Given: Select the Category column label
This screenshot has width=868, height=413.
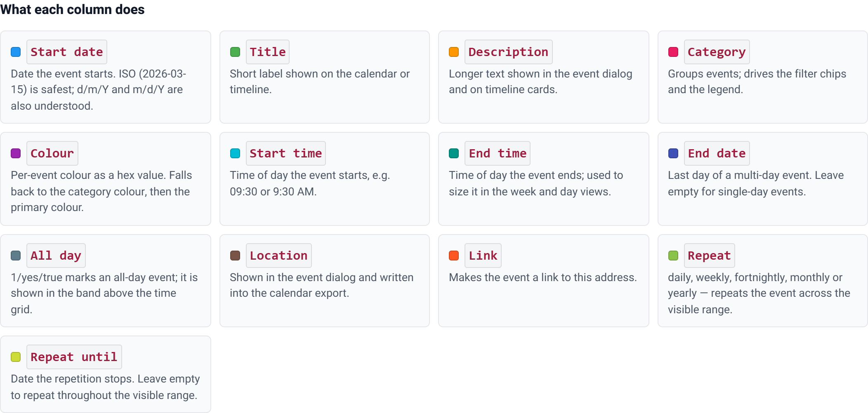Looking at the screenshot, I should tap(717, 52).
